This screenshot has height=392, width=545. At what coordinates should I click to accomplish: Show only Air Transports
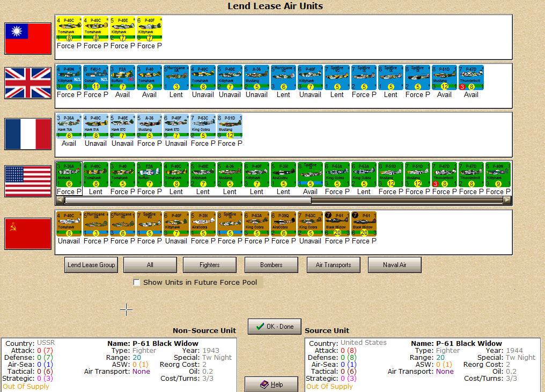333,265
